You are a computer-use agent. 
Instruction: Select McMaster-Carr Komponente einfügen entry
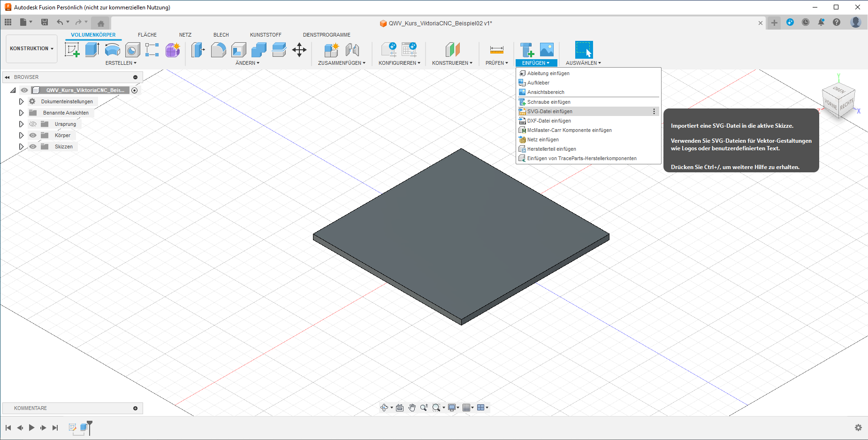[x=569, y=130]
